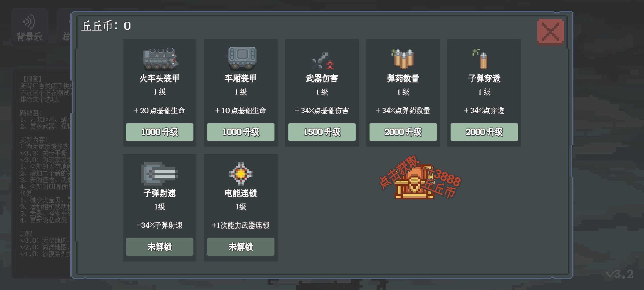644x290 pixels.
Task: Upgrade 弹药数量 for 2000 coins
Action: click(x=403, y=132)
